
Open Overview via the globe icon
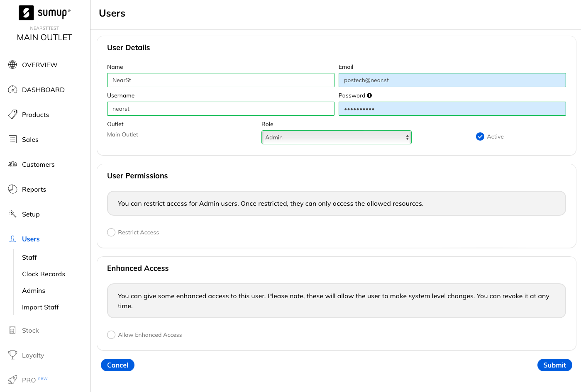(13, 65)
